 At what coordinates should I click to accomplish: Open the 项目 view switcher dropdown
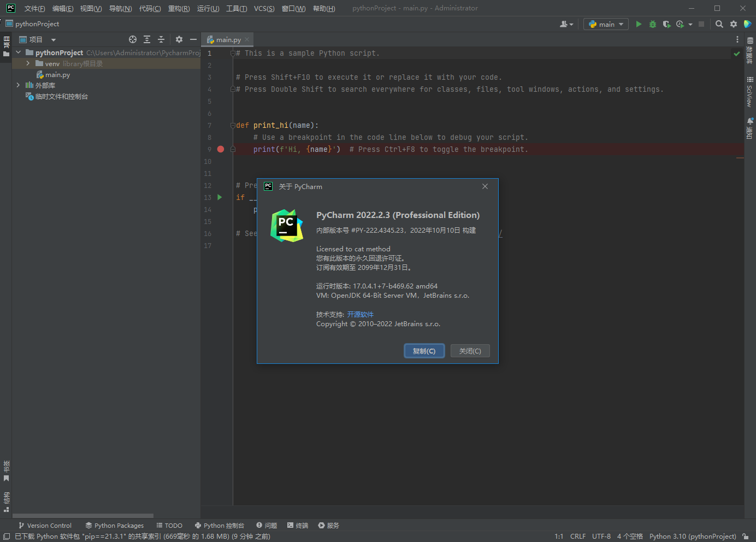pos(52,39)
